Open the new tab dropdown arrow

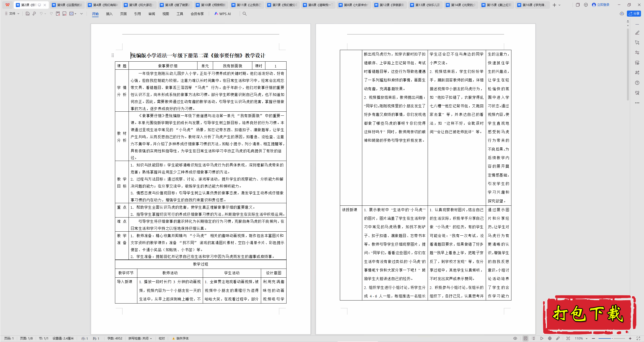[x=559, y=5]
